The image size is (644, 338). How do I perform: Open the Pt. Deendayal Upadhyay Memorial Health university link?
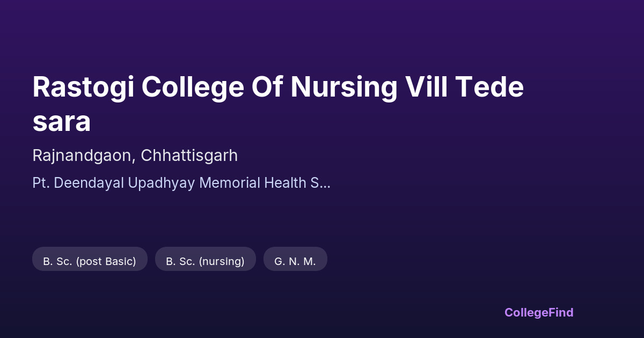click(181, 183)
